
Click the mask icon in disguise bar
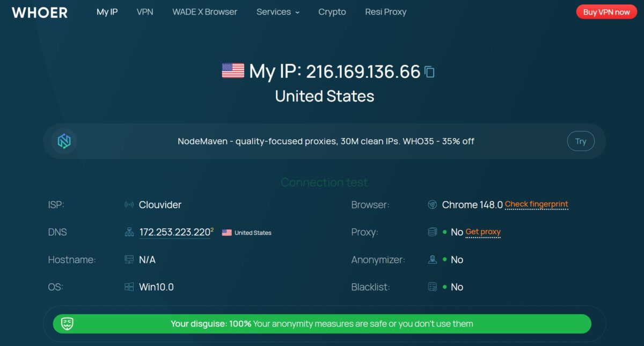[67, 323]
